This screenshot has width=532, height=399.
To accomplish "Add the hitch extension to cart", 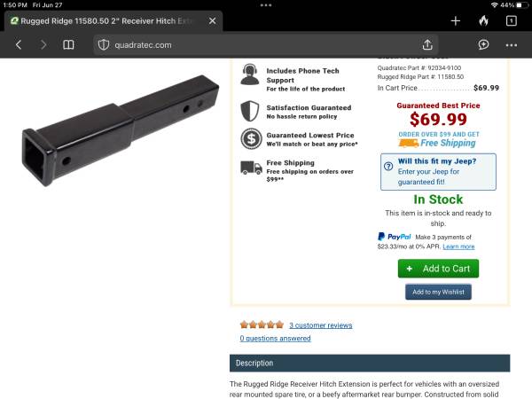I will point(438,269).
